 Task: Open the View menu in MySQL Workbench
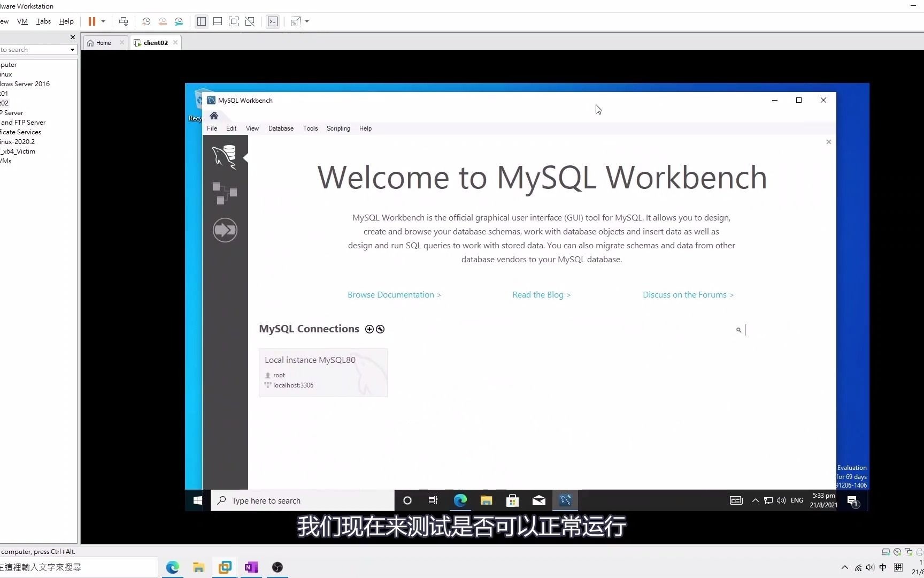click(252, 128)
